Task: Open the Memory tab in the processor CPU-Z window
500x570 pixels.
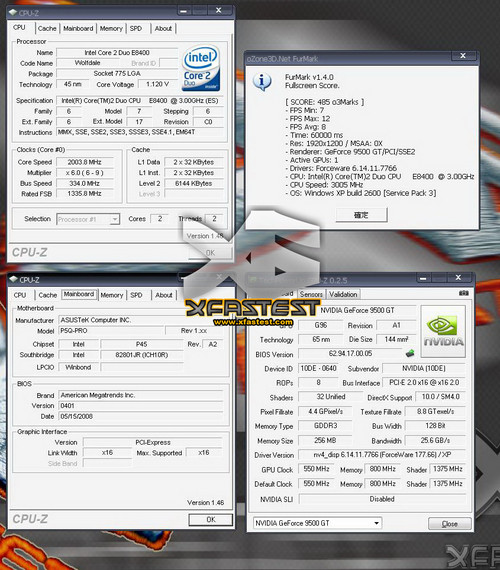Action: coord(111,28)
